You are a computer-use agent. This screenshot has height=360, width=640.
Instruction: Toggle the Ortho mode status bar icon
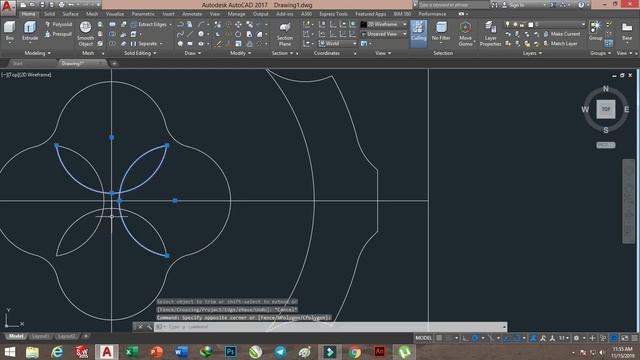tap(465, 338)
